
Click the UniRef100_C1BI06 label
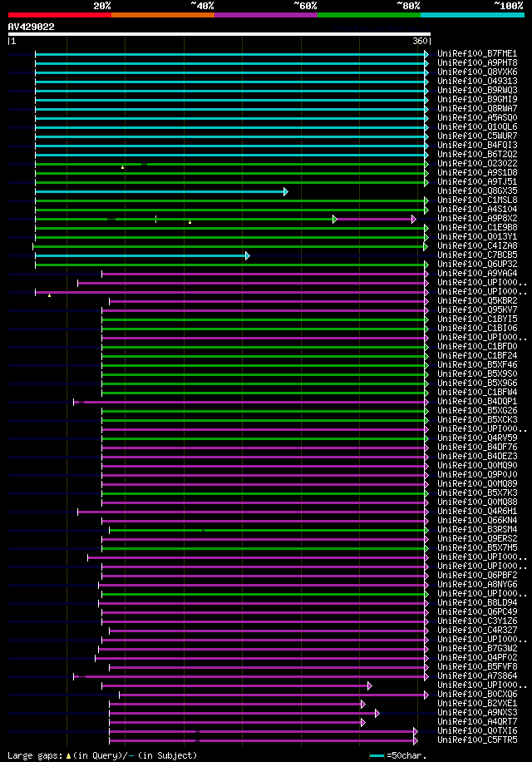tap(477, 328)
